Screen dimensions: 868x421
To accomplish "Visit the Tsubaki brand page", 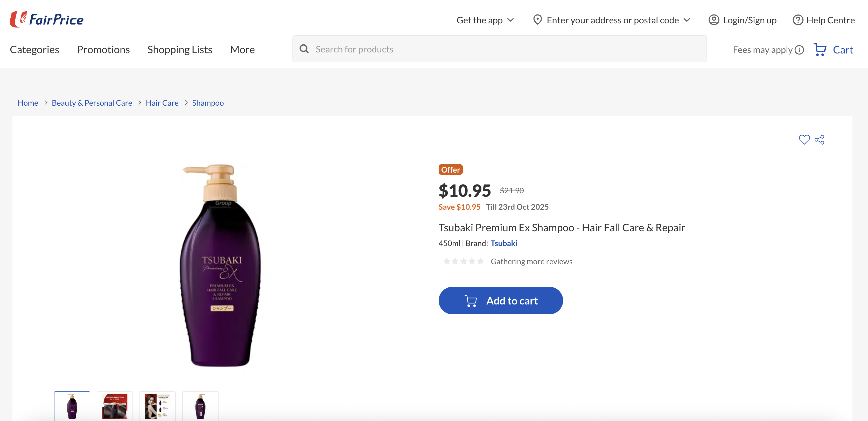I will (504, 243).
